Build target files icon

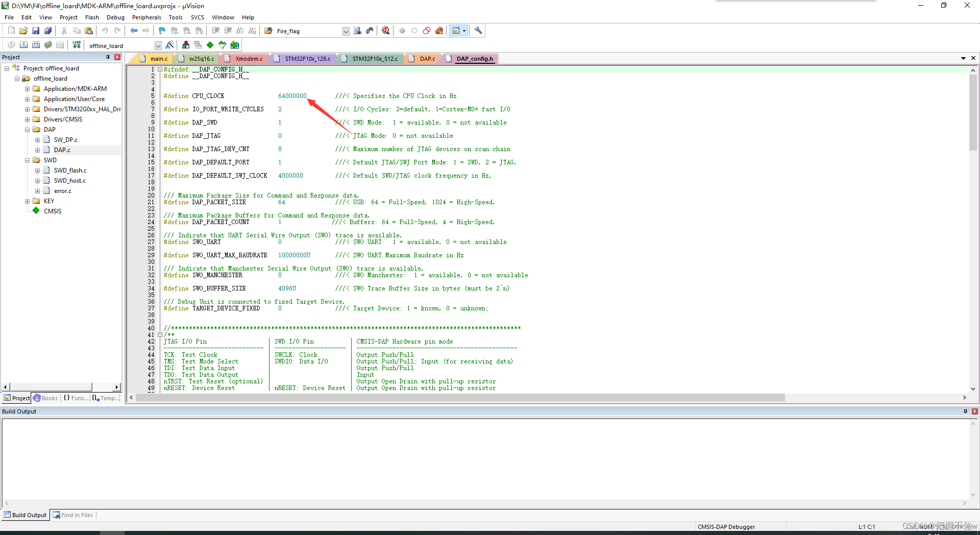23,45
